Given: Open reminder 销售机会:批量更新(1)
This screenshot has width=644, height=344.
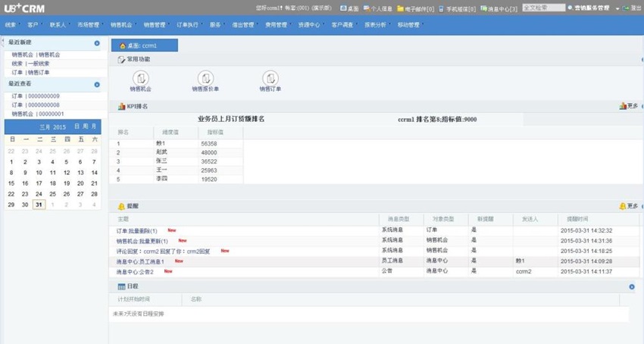Looking at the screenshot, I should [142, 241].
